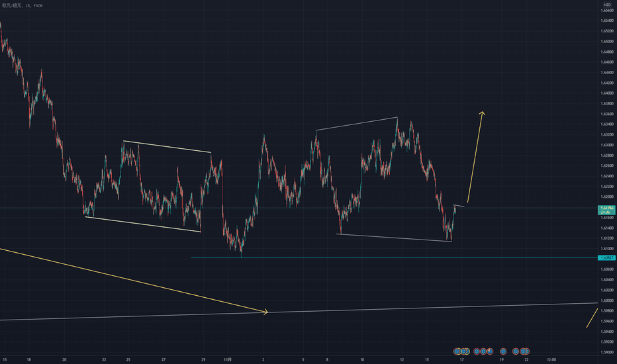Viewport: 617px width, 364px height.
Task: Open the single event icon between dates 19 and 22
Action: click(516, 351)
